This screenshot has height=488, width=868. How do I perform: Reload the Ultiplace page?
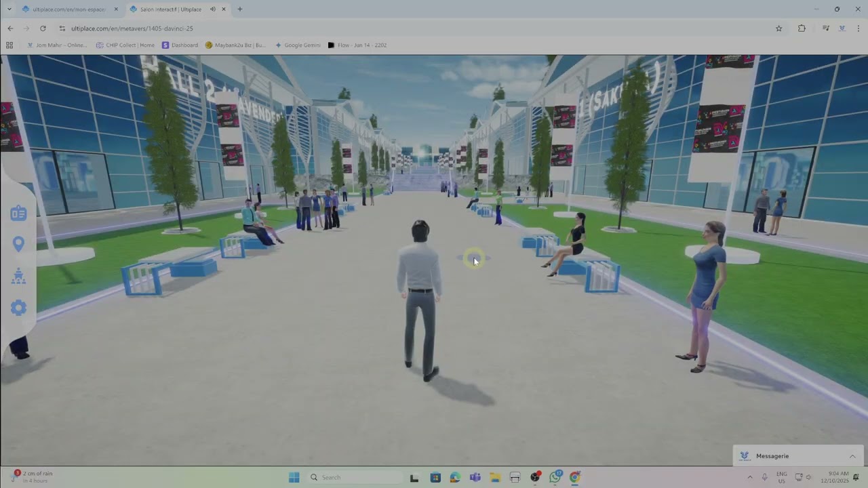[43, 28]
